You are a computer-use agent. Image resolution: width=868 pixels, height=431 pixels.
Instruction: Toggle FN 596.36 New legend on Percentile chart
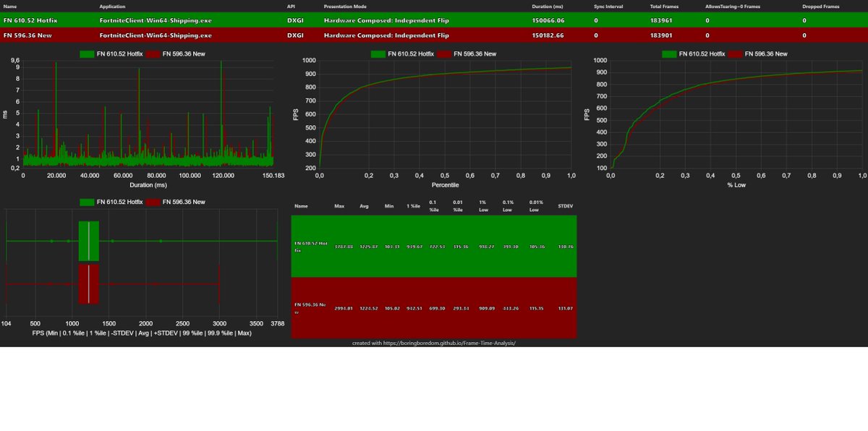coord(467,54)
